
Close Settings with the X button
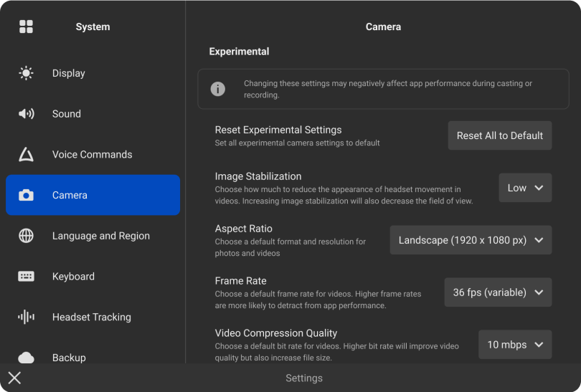14,378
